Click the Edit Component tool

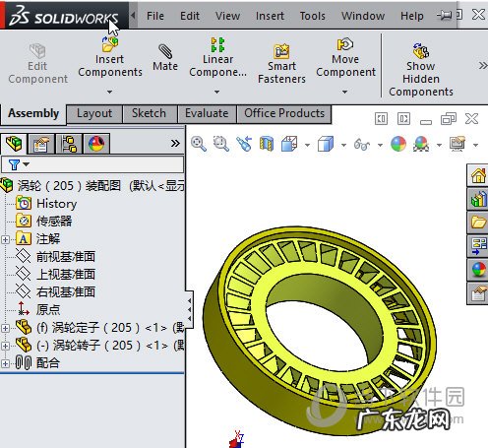(x=37, y=64)
